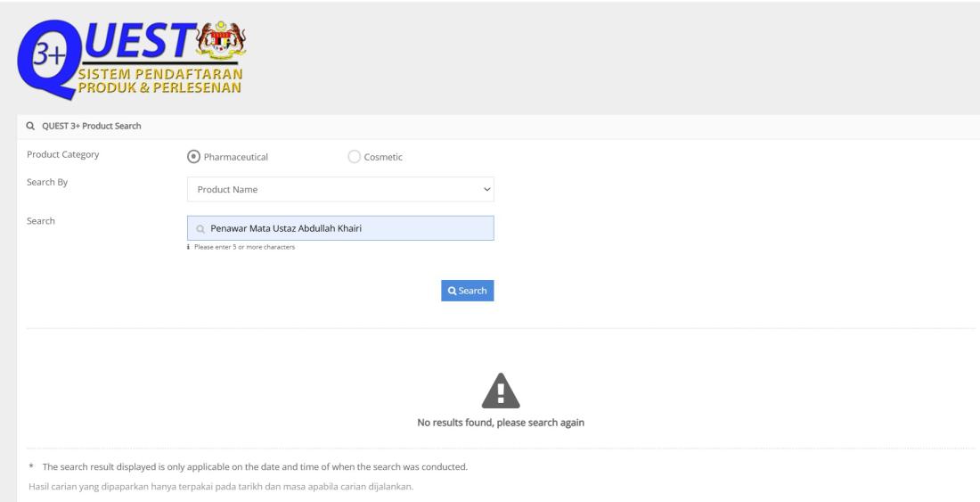980x502 pixels.
Task: Click the Product Category field label
Action: pyautogui.click(x=62, y=154)
